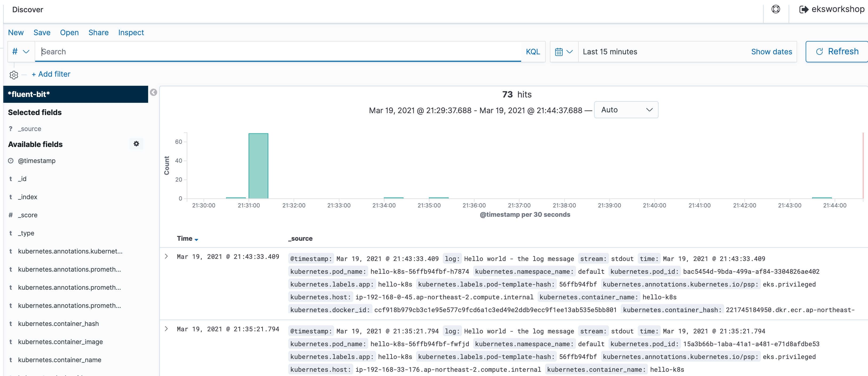Open the calendar quick date menu
The image size is (868, 376).
click(564, 52)
